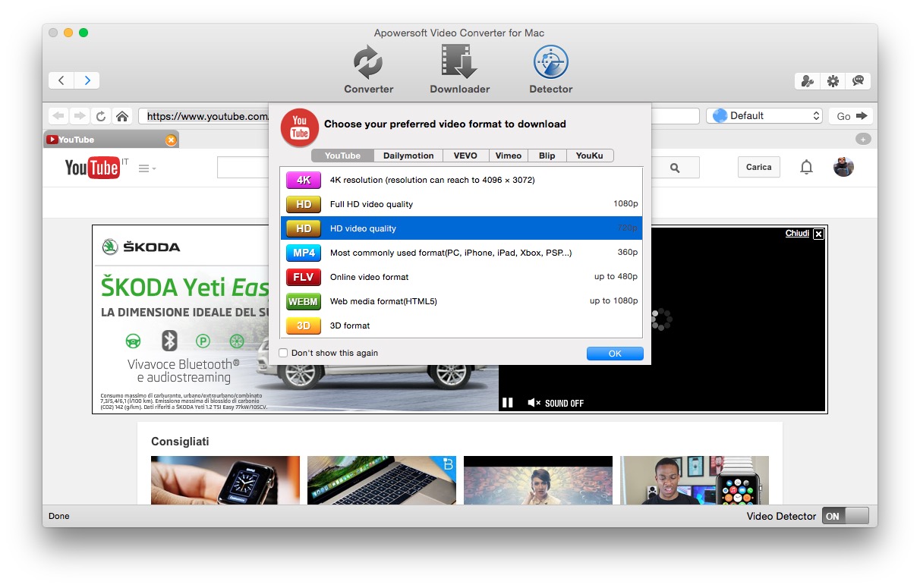920x588 pixels.
Task: Open the feedback chat icon
Action: [858, 81]
